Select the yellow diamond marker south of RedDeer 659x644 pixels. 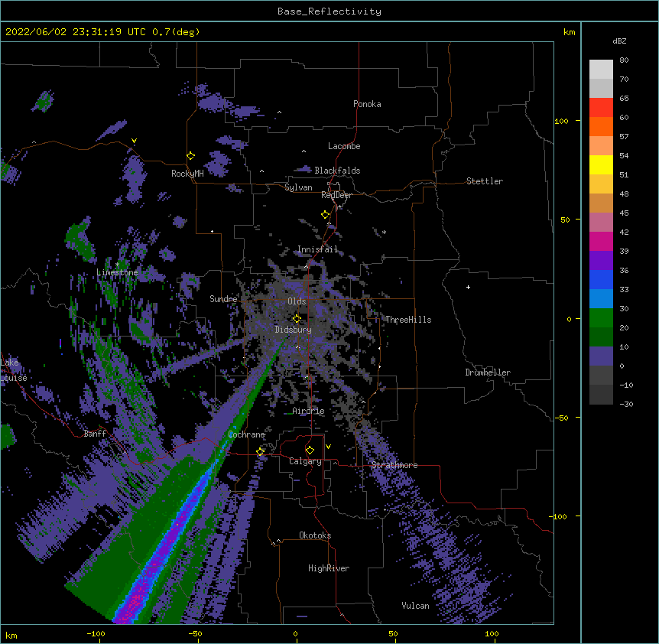tap(326, 215)
